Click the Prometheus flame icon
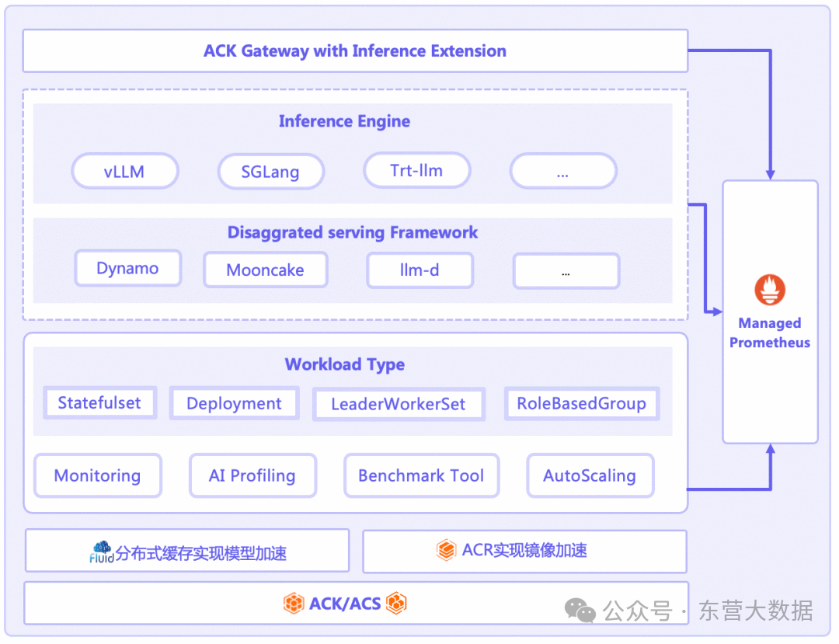This screenshot has width=839, height=644. click(x=770, y=290)
